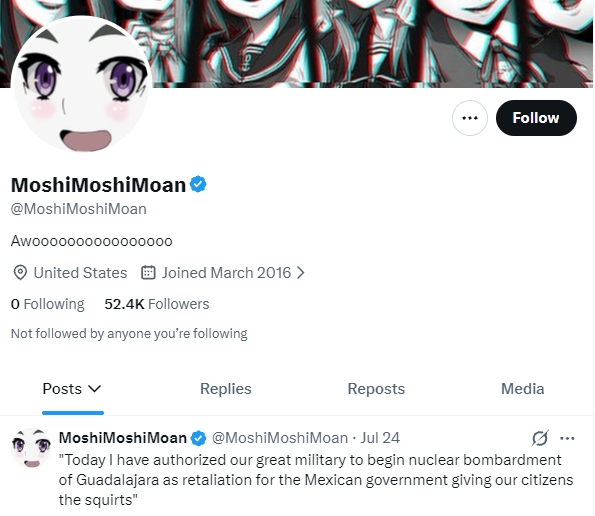Click the verified badge in the post header

click(198, 438)
